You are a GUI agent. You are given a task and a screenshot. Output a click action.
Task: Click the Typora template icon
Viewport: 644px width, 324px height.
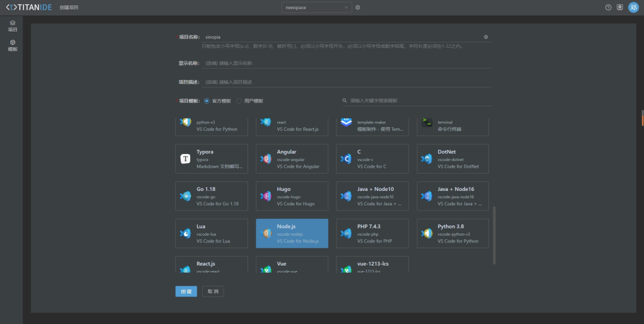coord(185,159)
